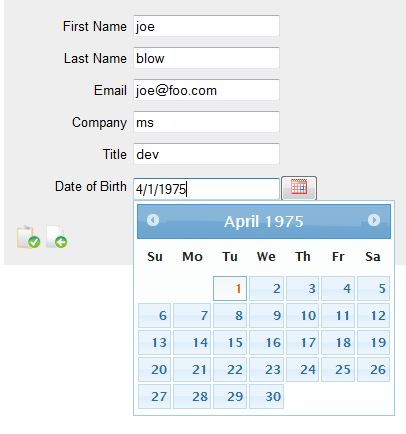Select April 1 in the calendar
The height and width of the screenshot is (434, 406).
[x=230, y=288]
